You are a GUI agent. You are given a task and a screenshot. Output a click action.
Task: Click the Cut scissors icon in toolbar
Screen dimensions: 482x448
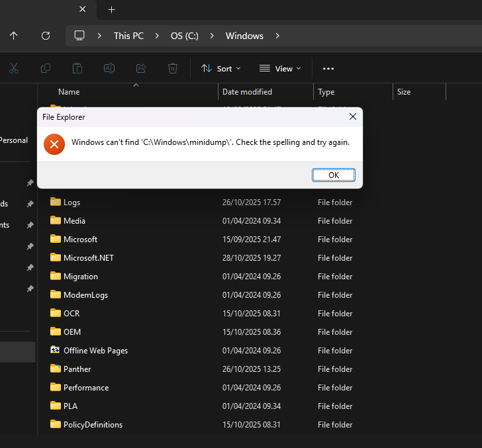point(14,68)
